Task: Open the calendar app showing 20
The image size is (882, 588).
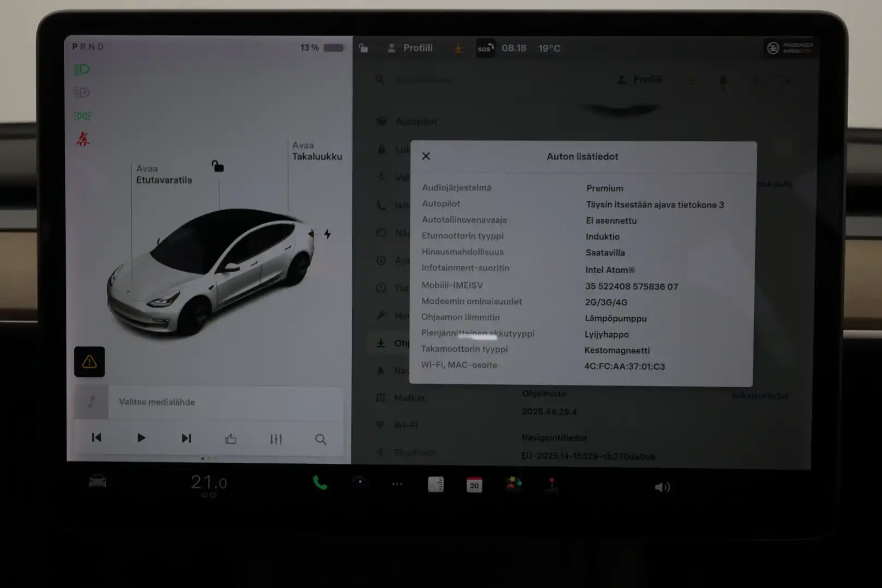Action: pyautogui.click(x=474, y=484)
